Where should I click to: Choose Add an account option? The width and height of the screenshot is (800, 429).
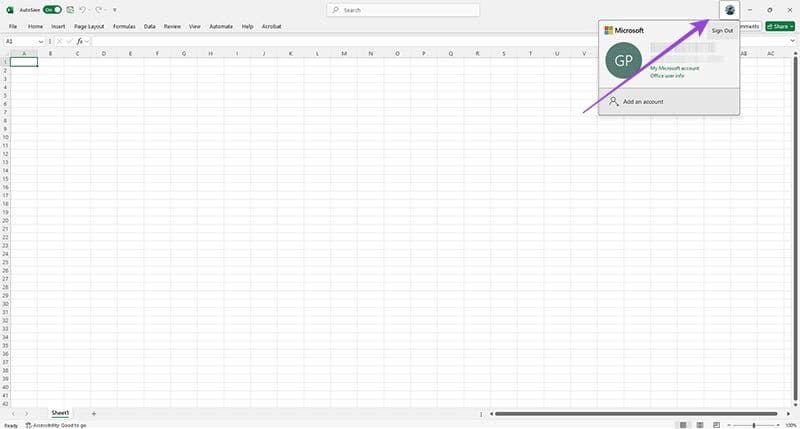click(x=643, y=102)
